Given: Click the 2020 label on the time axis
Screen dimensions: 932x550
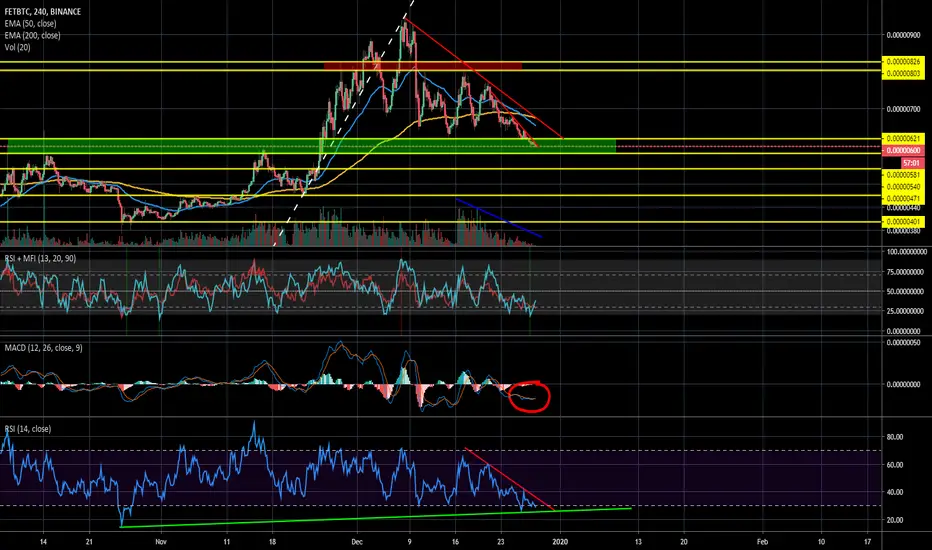Looking at the screenshot, I should [x=561, y=542].
